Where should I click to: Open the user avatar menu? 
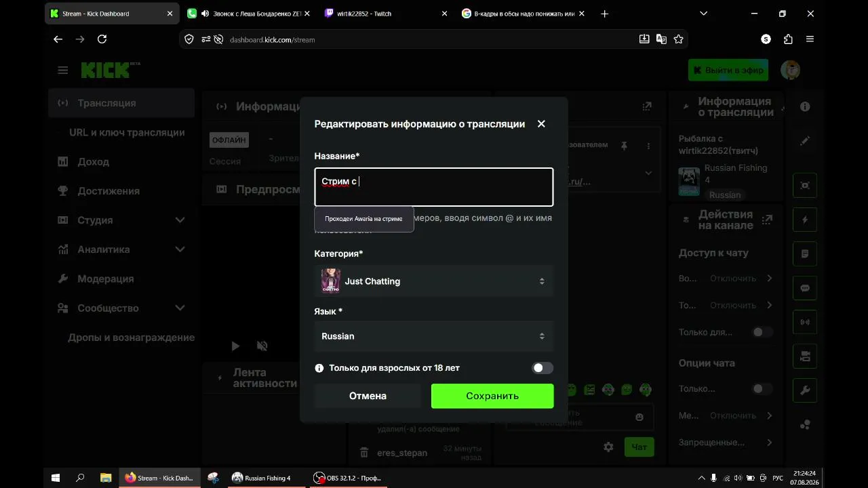coord(790,70)
